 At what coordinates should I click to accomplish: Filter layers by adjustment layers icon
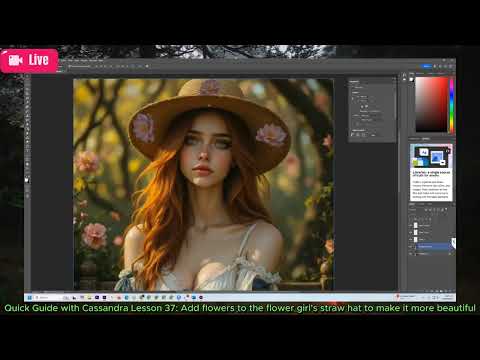430,210
